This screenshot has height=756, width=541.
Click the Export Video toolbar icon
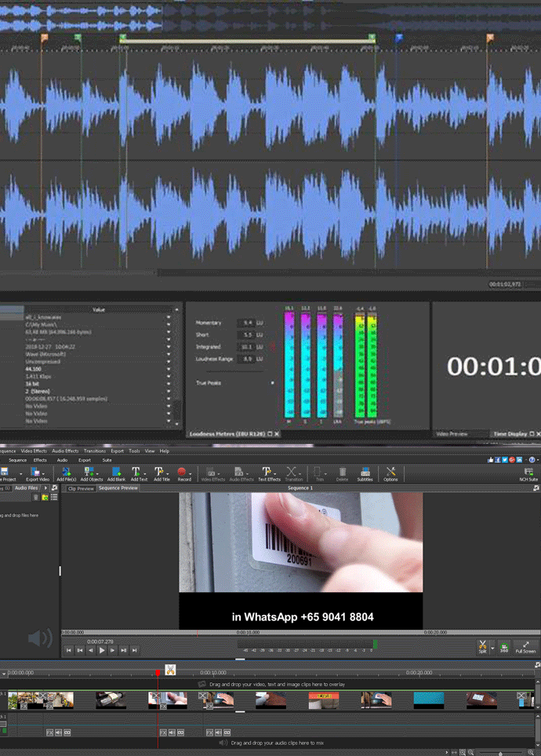[x=35, y=471]
